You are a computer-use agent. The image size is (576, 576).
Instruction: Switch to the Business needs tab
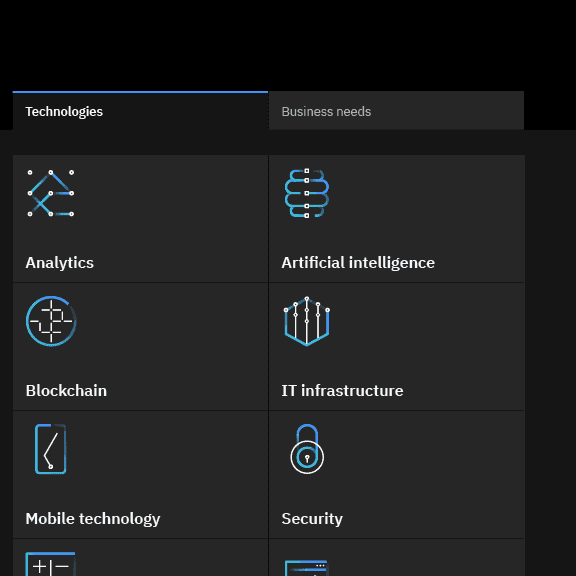pos(396,111)
